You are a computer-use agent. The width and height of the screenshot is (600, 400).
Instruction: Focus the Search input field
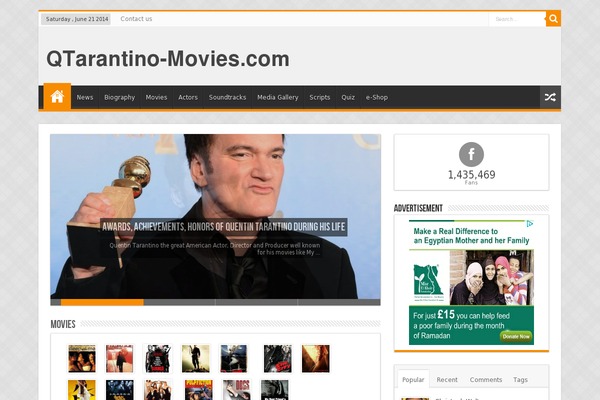(x=517, y=19)
